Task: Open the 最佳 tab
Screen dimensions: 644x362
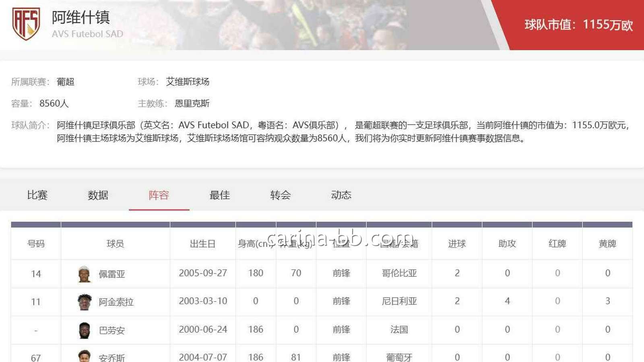Action: [220, 195]
